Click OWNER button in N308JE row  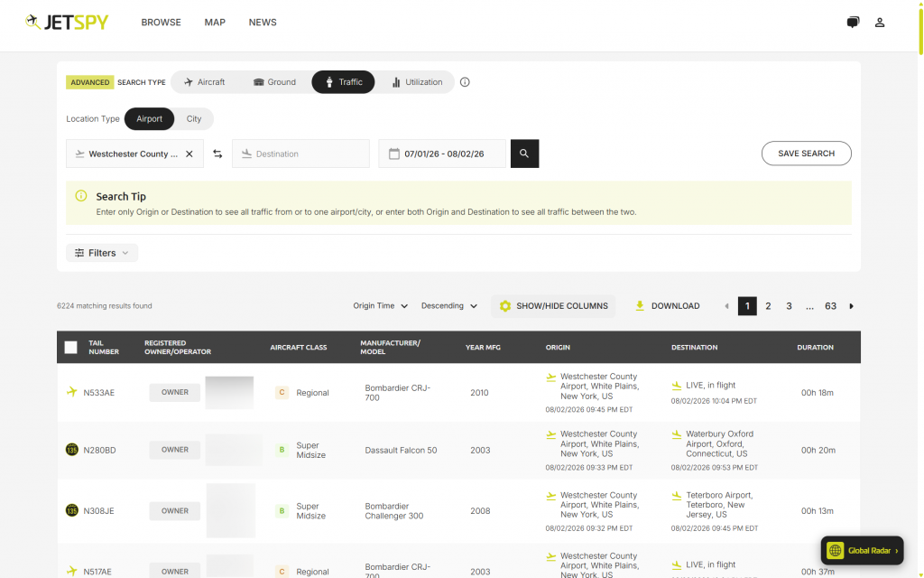[174, 511]
